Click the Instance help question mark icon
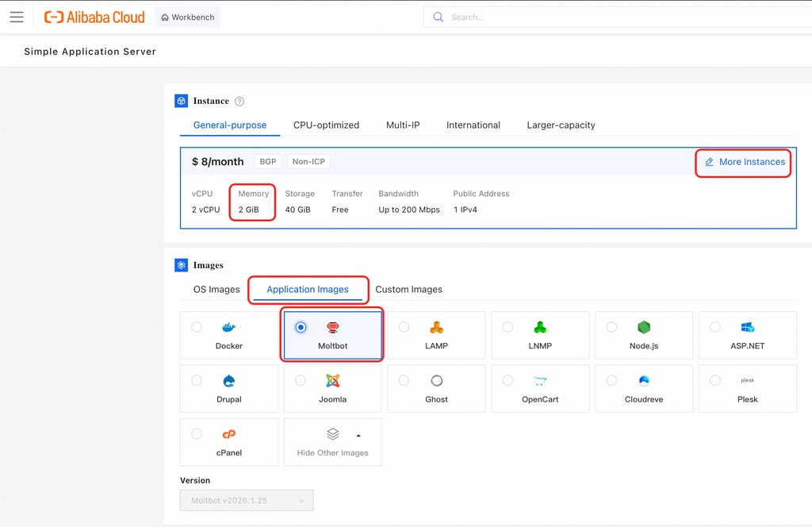This screenshot has height=527, width=812. coord(239,102)
